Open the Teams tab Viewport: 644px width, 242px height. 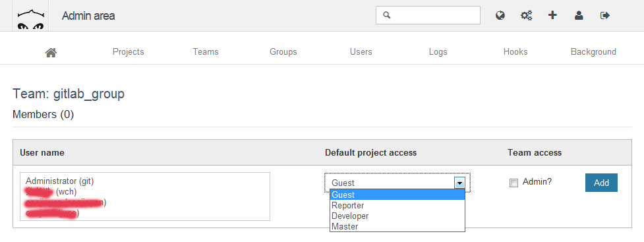click(x=206, y=52)
